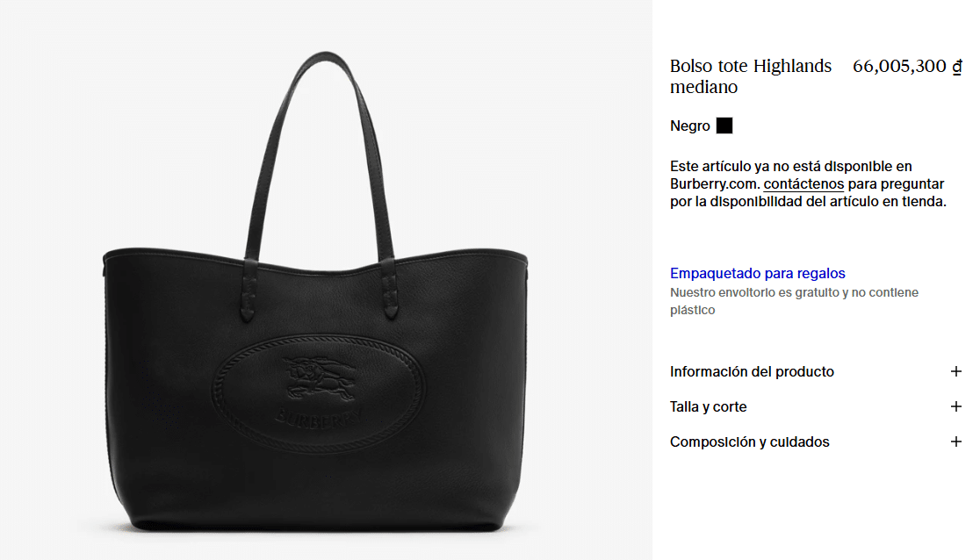Expand the Composición y cuidados section label
This screenshot has width=980, height=560.
pos(749,442)
